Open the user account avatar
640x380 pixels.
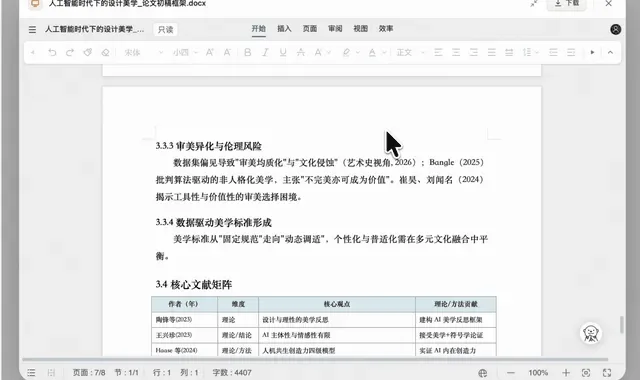[616, 29]
